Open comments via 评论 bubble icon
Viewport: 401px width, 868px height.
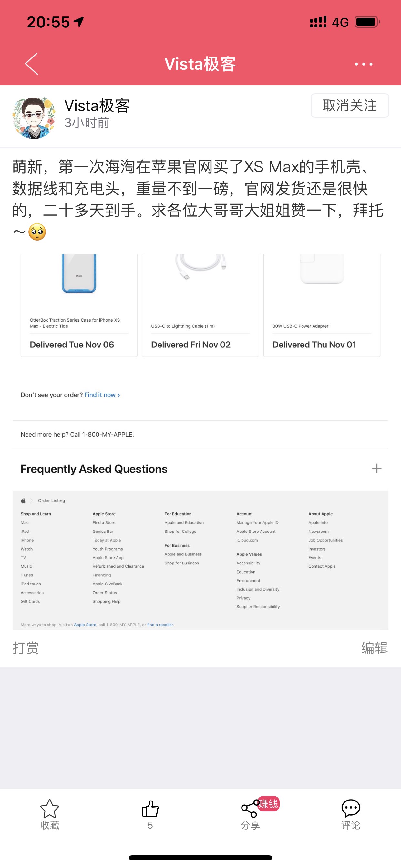351,808
